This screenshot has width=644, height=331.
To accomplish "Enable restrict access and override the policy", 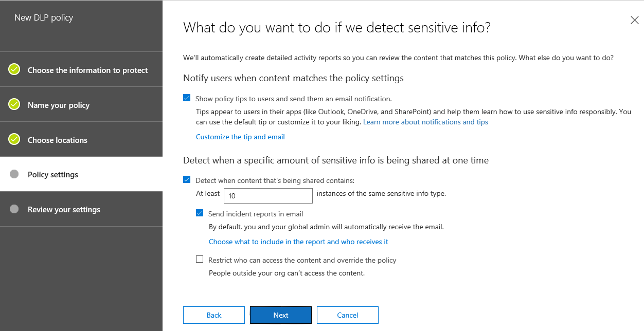I will [200, 259].
